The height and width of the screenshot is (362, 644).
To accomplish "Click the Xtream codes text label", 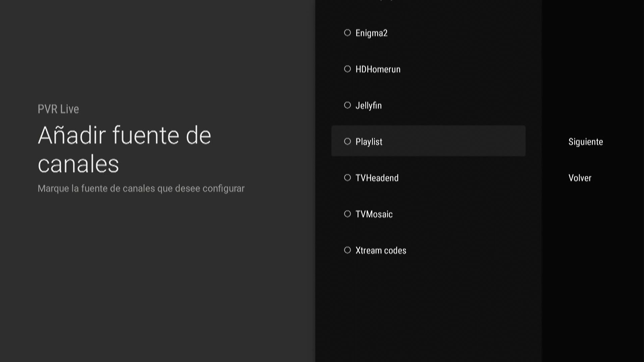I will (x=381, y=250).
